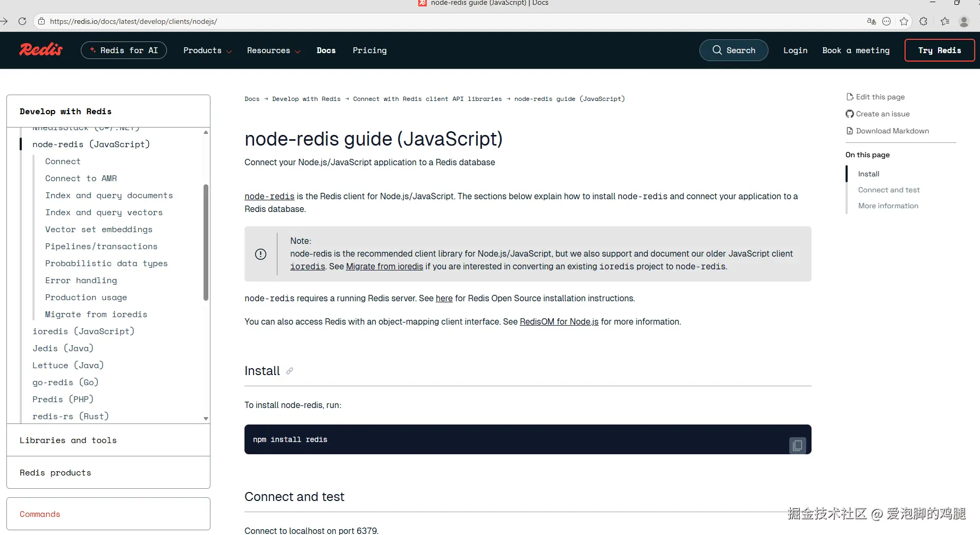Follow the Migrate from ioredis inline link
The height and width of the screenshot is (535, 980).
pos(384,267)
